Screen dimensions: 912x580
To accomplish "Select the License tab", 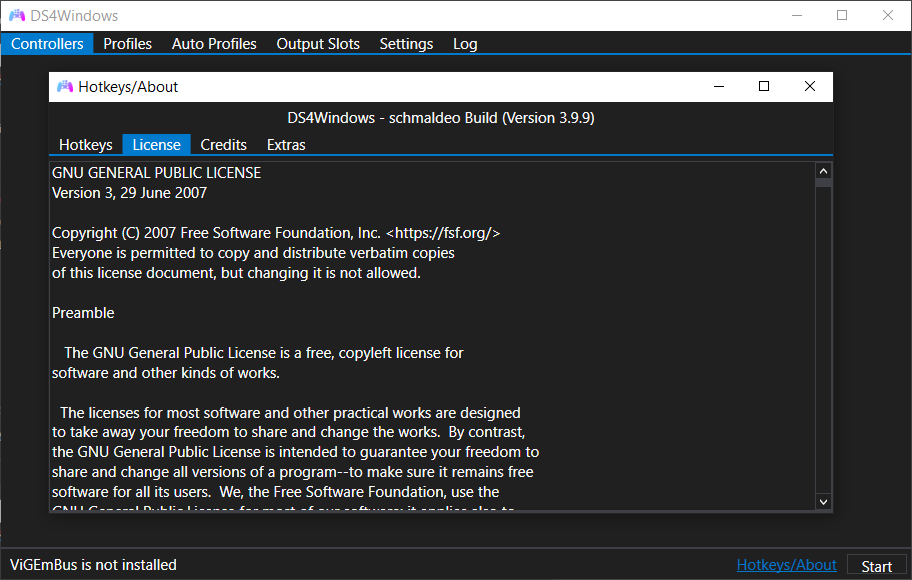I will [x=156, y=145].
